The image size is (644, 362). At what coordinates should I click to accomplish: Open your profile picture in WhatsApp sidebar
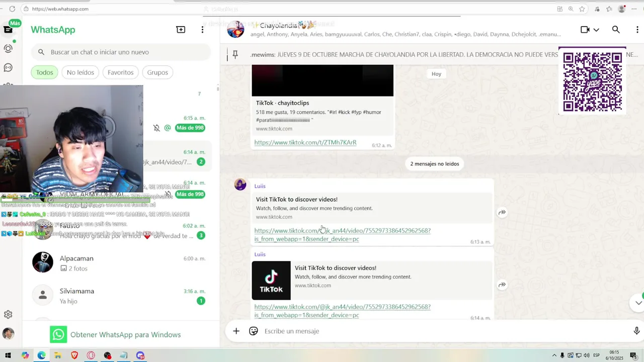(x=8, y=333)
